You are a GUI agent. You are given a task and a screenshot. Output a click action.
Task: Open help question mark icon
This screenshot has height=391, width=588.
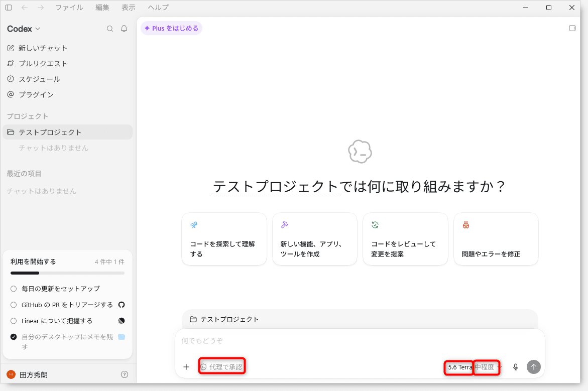click(x=125, y=374)
